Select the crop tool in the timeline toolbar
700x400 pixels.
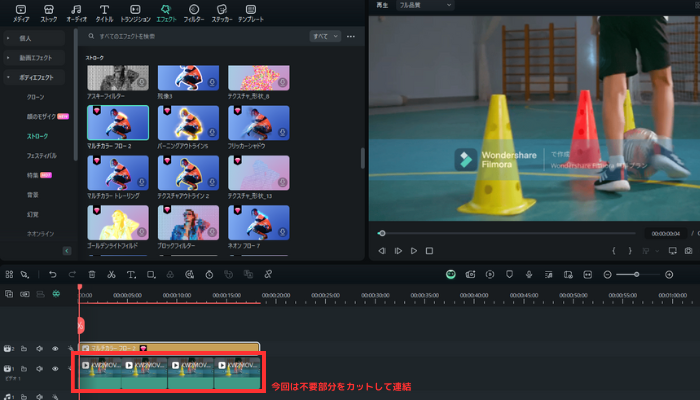[x=151, y=275]
